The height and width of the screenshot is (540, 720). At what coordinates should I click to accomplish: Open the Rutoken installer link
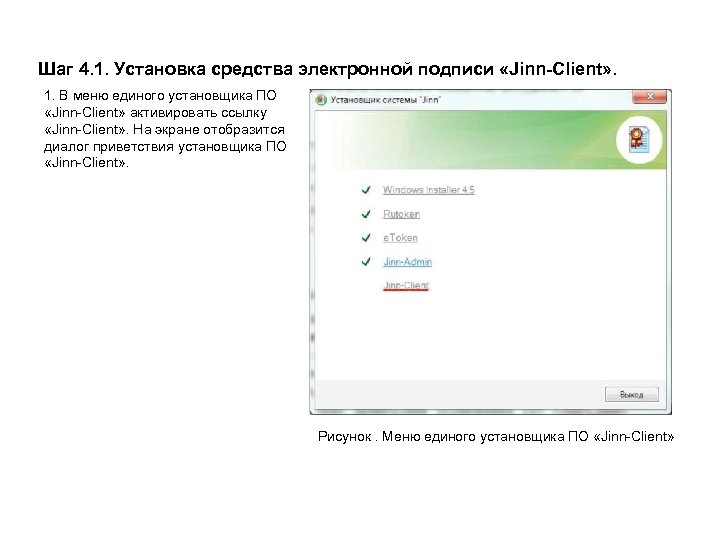[401, 214]
